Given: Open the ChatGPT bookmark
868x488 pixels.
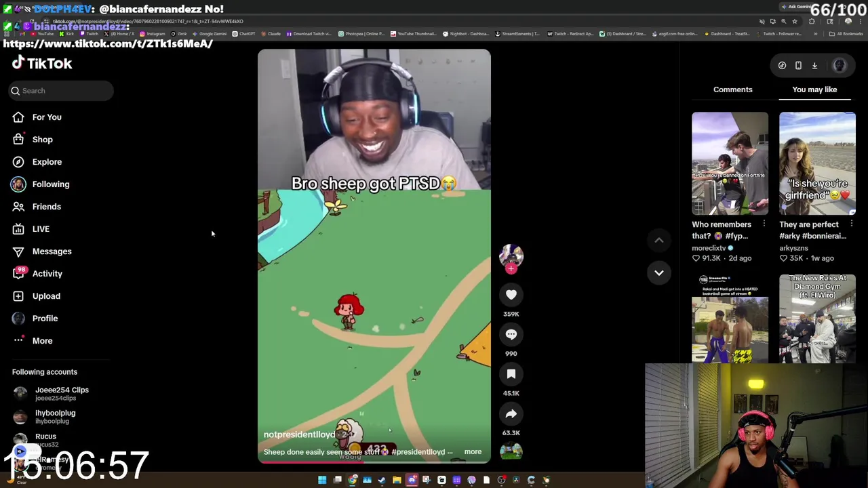Looking at the screenshot, I should click(243, 34).
